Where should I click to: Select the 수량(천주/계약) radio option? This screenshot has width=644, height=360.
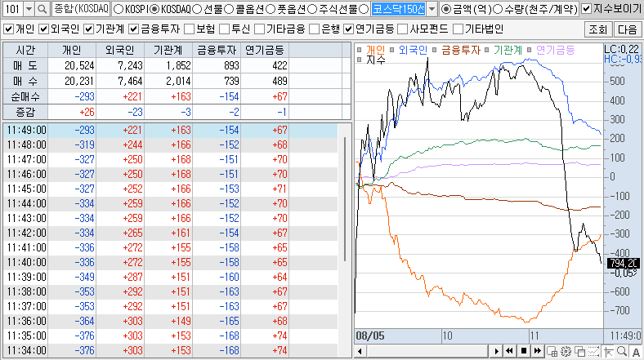[x=498, y=9]
